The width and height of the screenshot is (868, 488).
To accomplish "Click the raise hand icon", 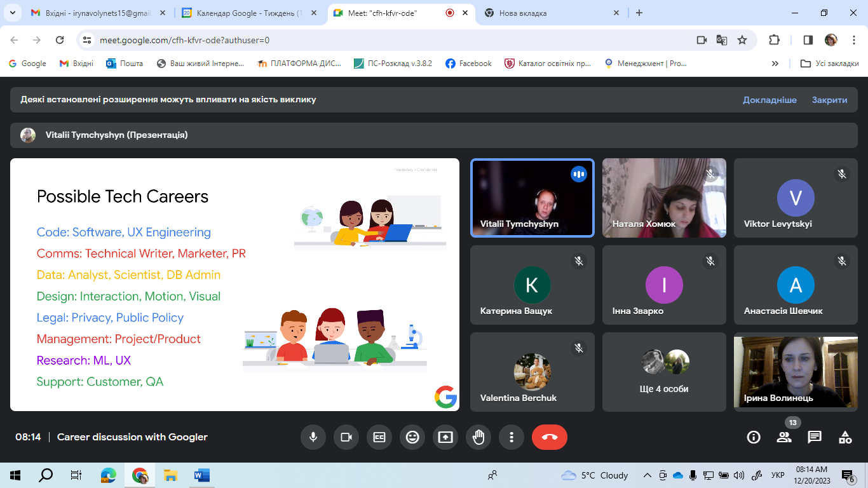I will pyautogui.click(x=478, y=437).
